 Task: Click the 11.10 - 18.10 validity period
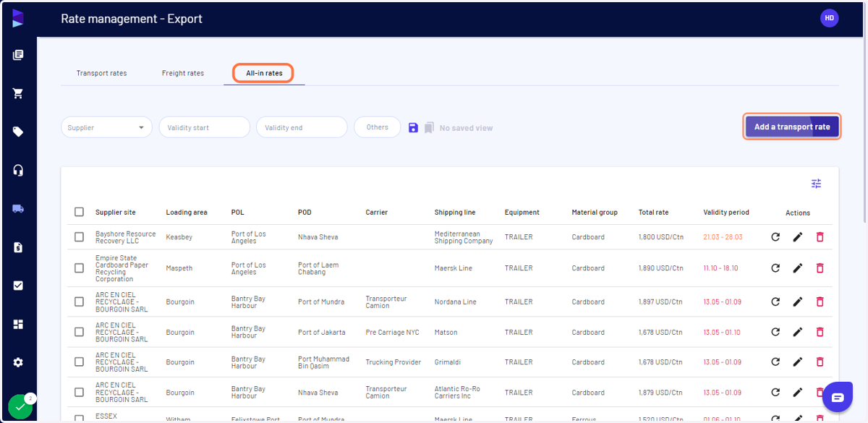click(x=720, y=268)
